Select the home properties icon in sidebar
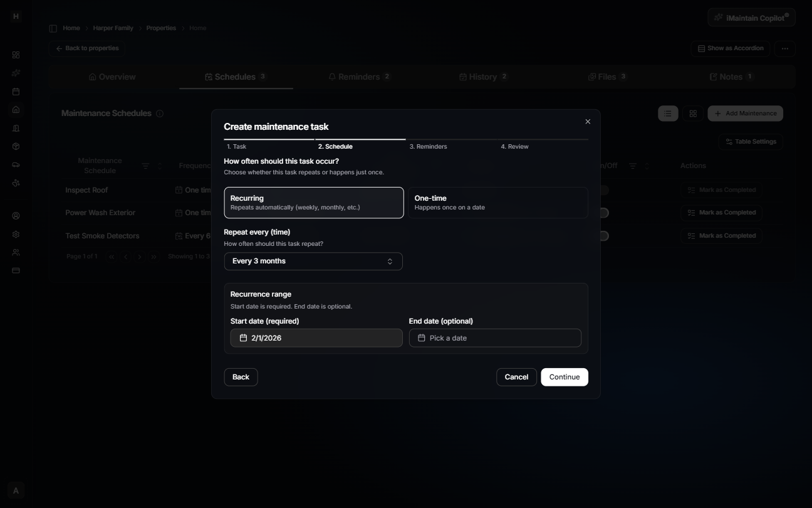 pyautogui.click(x=16, y=110)
